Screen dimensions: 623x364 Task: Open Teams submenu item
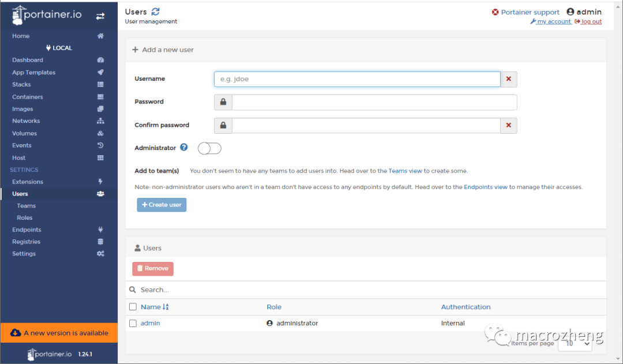click(26, 205)
